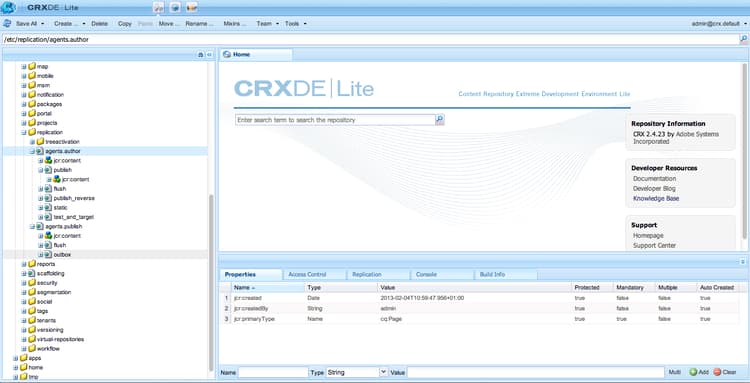Viewport: 750px width, 383px height.
Task: Click the green Add property icon
Action: (693, 372)
